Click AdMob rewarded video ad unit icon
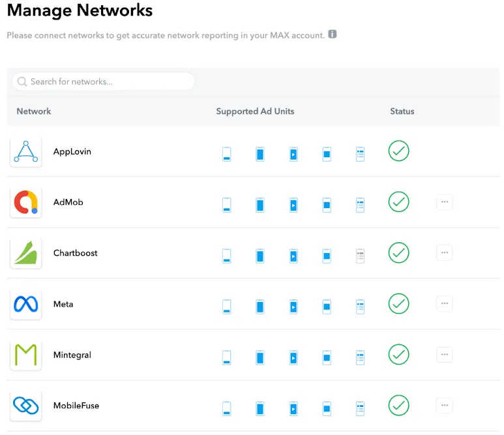504x435 pixels. coord(293,205)
